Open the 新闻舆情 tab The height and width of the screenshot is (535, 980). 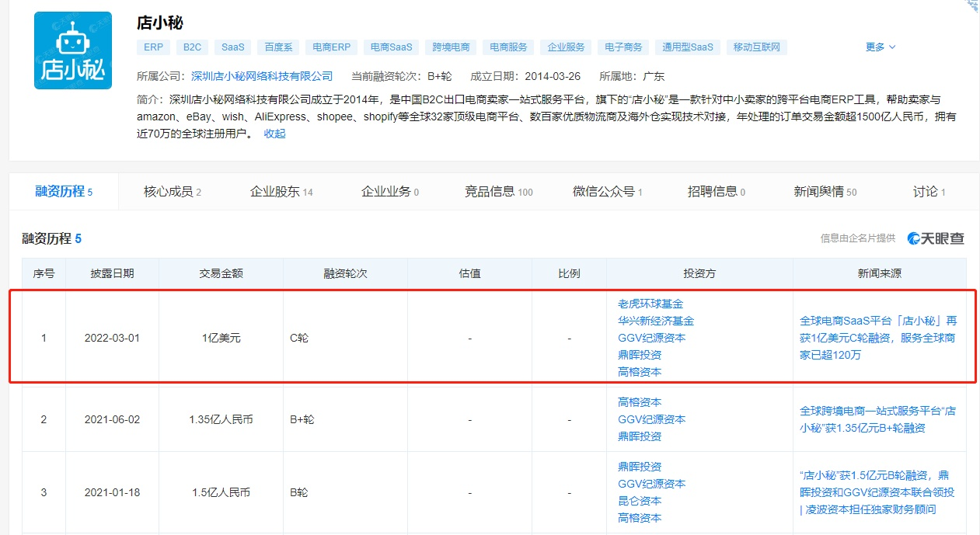pyautogui.click(x=825, y=192)
